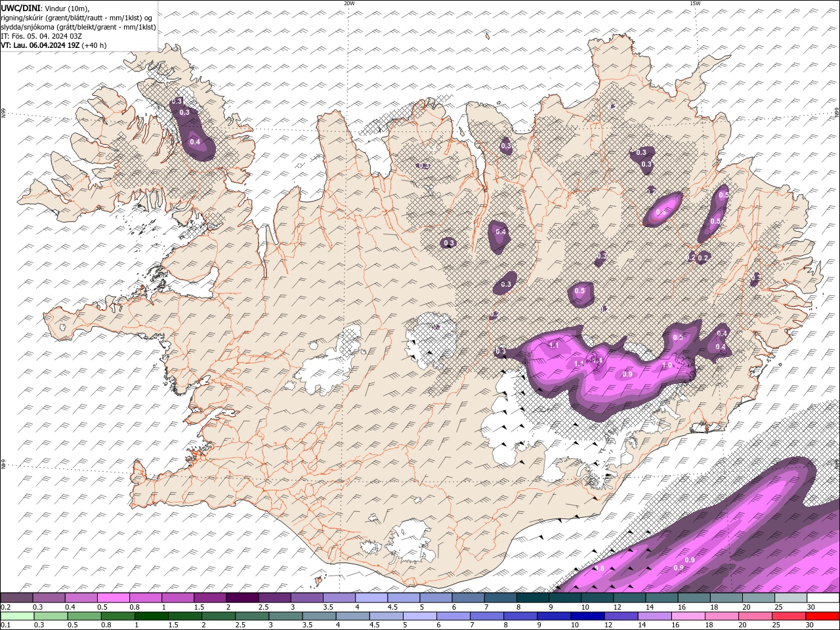This screenshot has height=630, width=840.
Task: Click the '0.4' value in the Westfjords
Action: click(x=195, y=142)
